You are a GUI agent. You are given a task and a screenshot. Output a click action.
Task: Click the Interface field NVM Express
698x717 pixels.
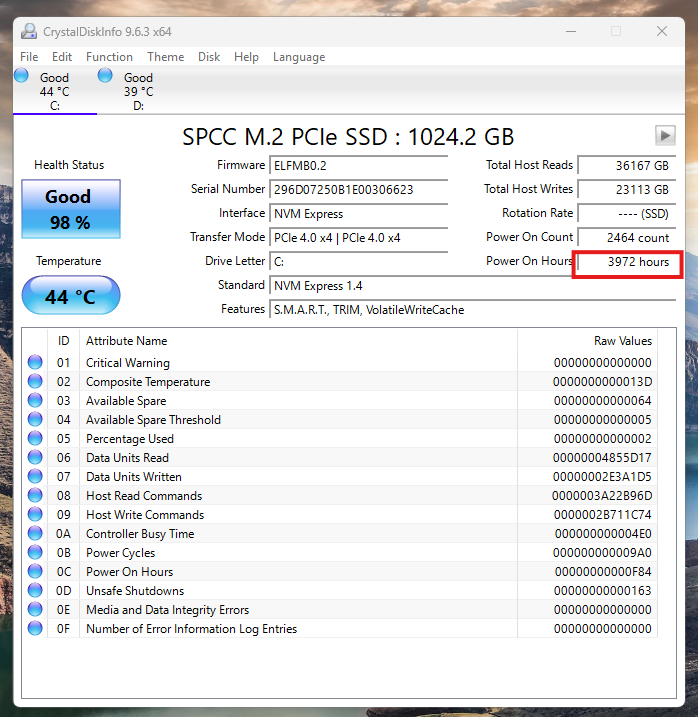tap(359, 214)
